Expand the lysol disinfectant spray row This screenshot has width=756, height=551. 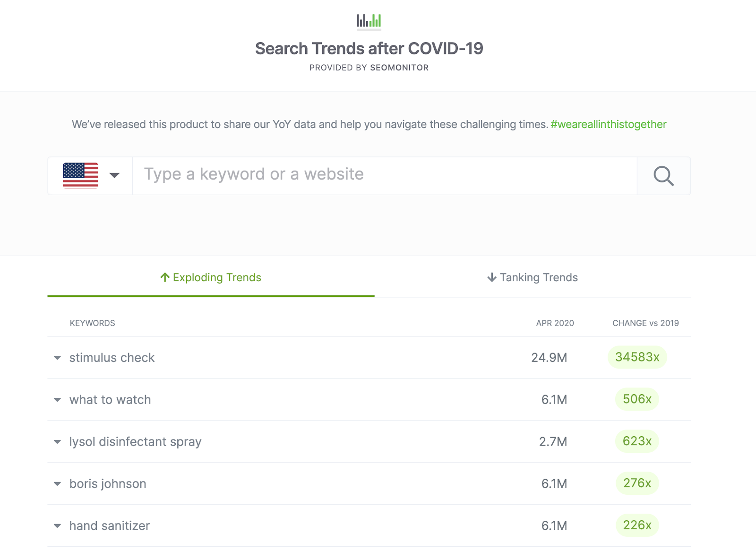click(x=57, y=442)
